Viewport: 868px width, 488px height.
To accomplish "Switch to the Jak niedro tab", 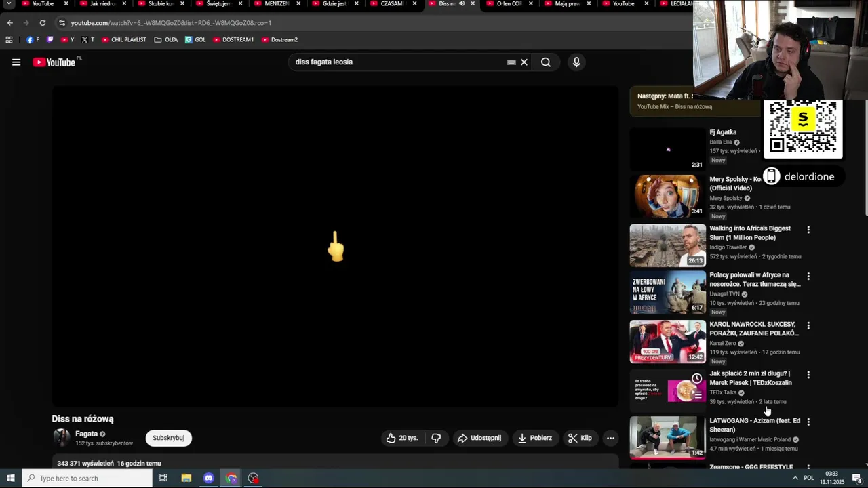I will tap(102, 3).
